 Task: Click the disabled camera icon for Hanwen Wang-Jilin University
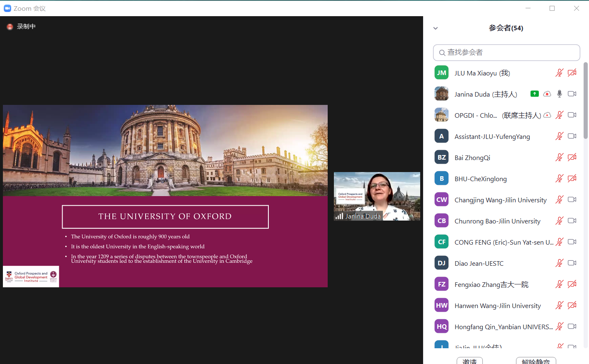(572, 305)
